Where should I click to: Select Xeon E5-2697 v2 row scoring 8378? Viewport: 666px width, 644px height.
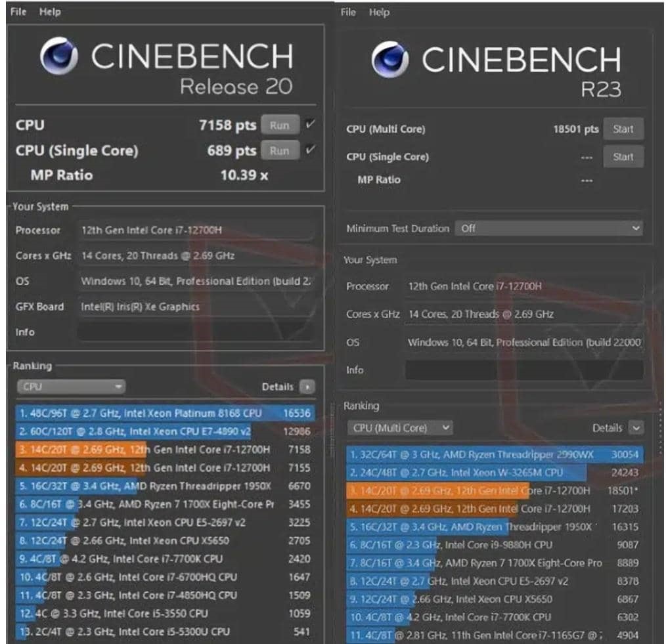coord(495,581)
